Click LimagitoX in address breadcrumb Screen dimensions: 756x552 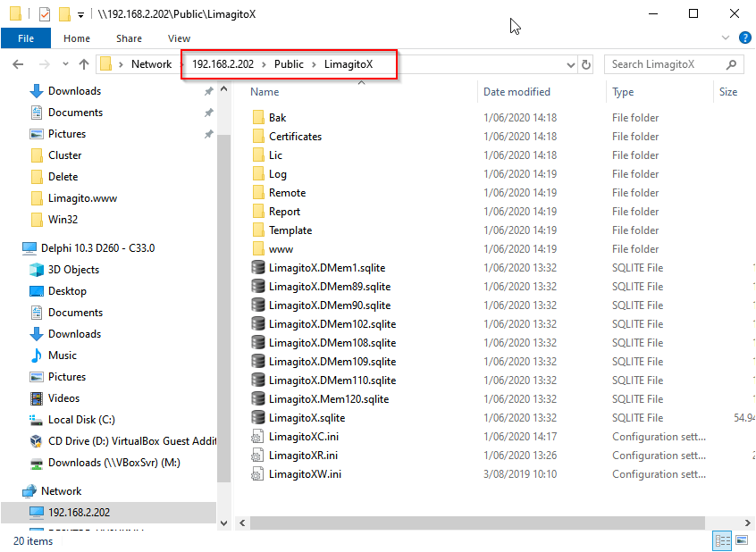[x=349, y=64]
